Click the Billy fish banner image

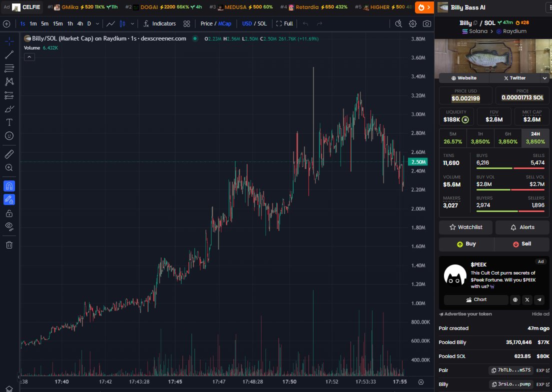493,56
